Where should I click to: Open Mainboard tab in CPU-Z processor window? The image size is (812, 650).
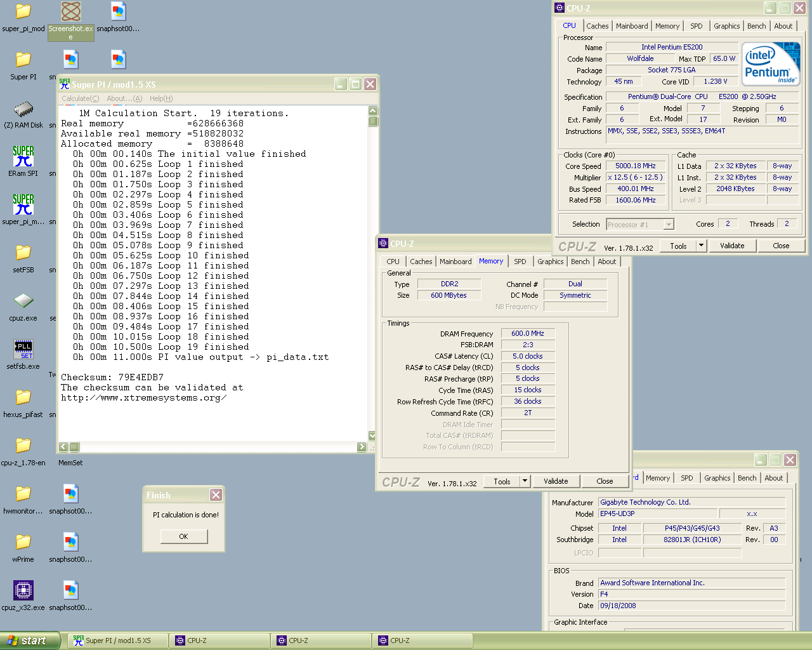[x=632, y=26]
